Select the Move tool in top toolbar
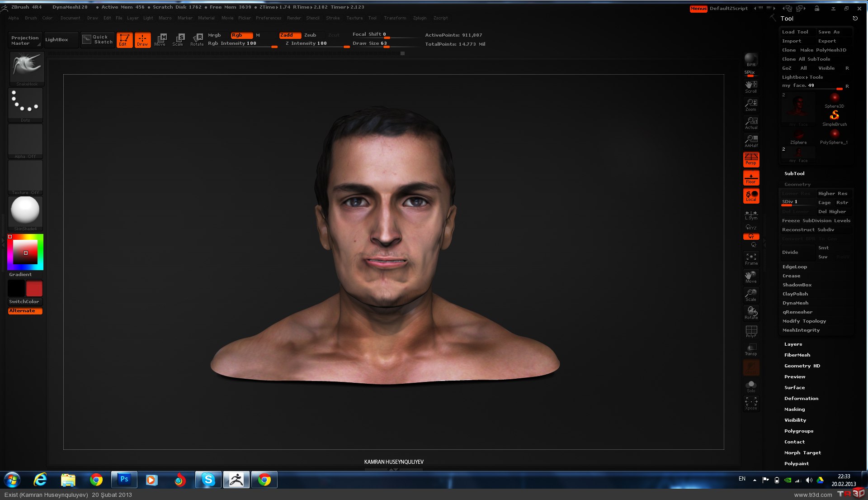Viewport: 868px width, 500px height. 160,40
